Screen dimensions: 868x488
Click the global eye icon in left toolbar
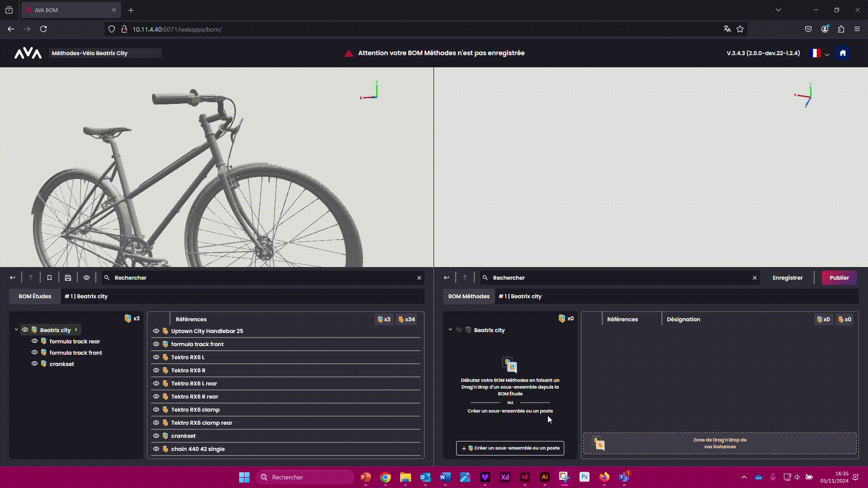[86, 278]
